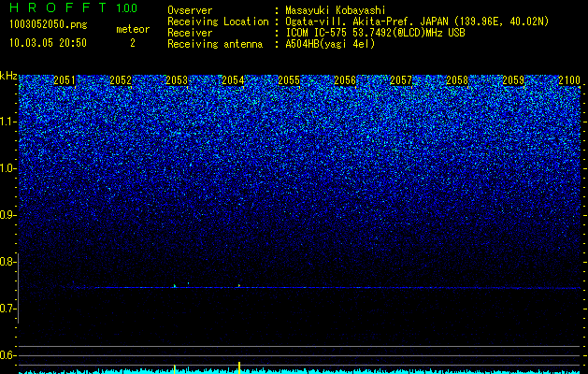Viewport: 588px width, 374px height.
Task: Click the meteor echo spot near 2054
Action: pyautogui.click(x=239, y=286)
